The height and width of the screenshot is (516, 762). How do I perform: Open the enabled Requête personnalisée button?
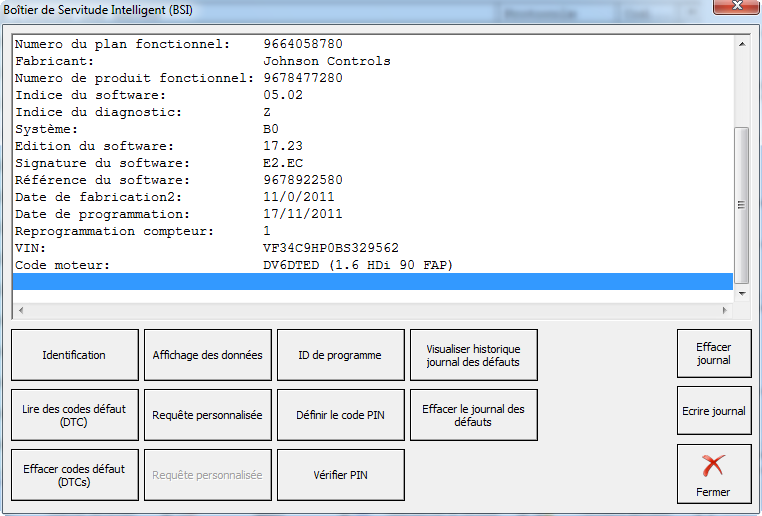click(x=208, y=415)
